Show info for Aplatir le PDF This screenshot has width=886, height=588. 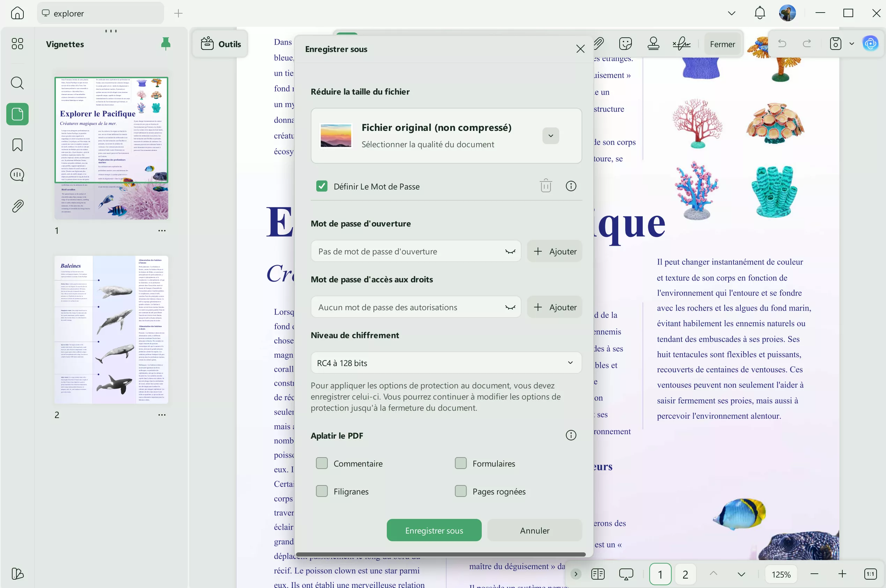click(x=571, y=436)
